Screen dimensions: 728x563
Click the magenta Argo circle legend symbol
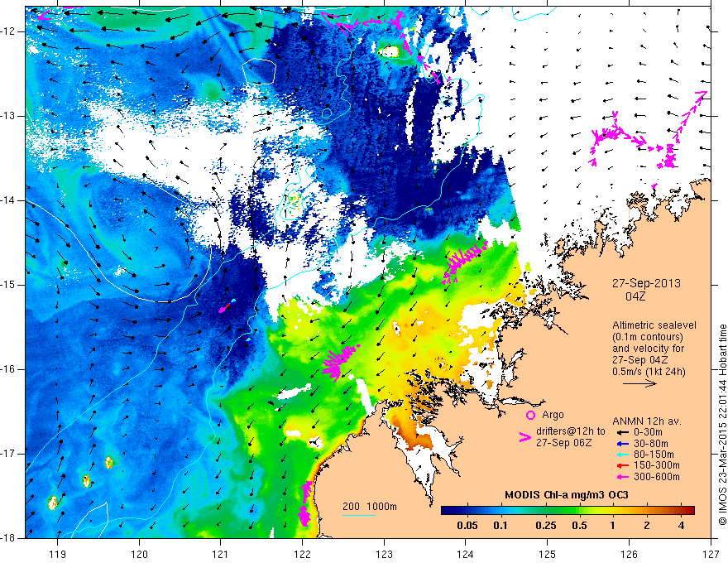tap(530, 416)
